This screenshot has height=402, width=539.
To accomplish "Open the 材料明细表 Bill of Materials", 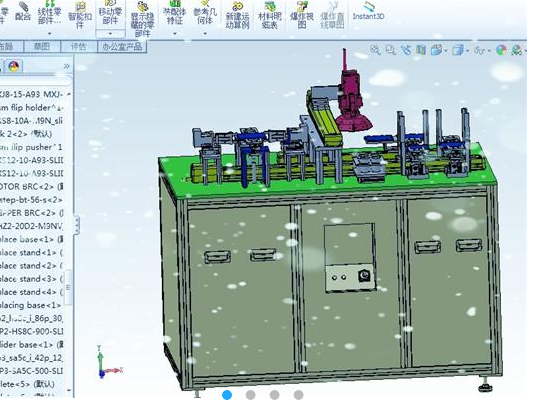I will pos(270,15).
